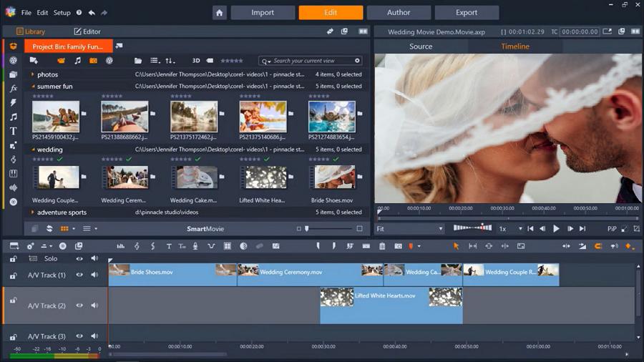
Task: Click the Redo arrow icon
Action: (104, 13)
